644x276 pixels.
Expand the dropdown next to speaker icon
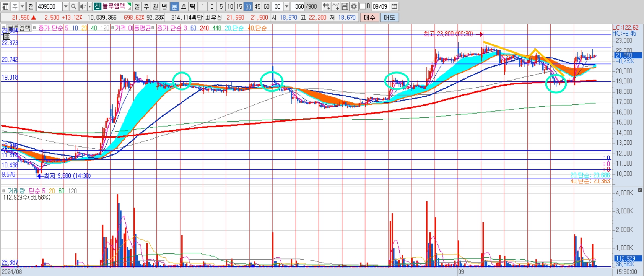90,6
